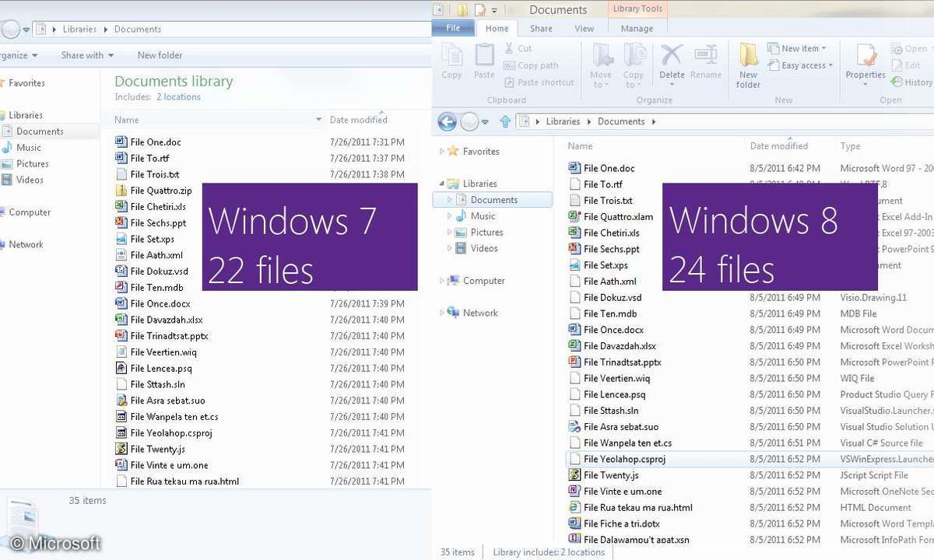Expand Computer in the Windows 8 navigation pane

point(442,281)
